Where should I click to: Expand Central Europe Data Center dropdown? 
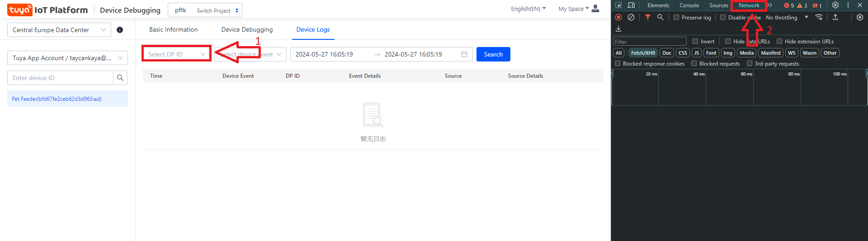tap(59, 30)
